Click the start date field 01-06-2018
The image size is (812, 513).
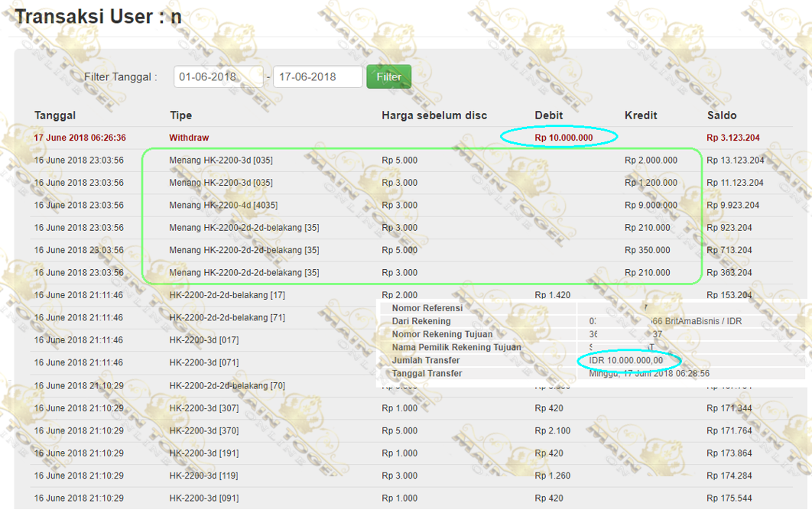pos(218,76)
